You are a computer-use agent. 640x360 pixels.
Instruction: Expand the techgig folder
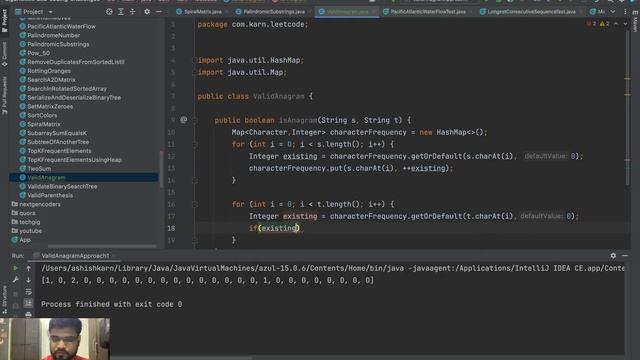(29, 222)
